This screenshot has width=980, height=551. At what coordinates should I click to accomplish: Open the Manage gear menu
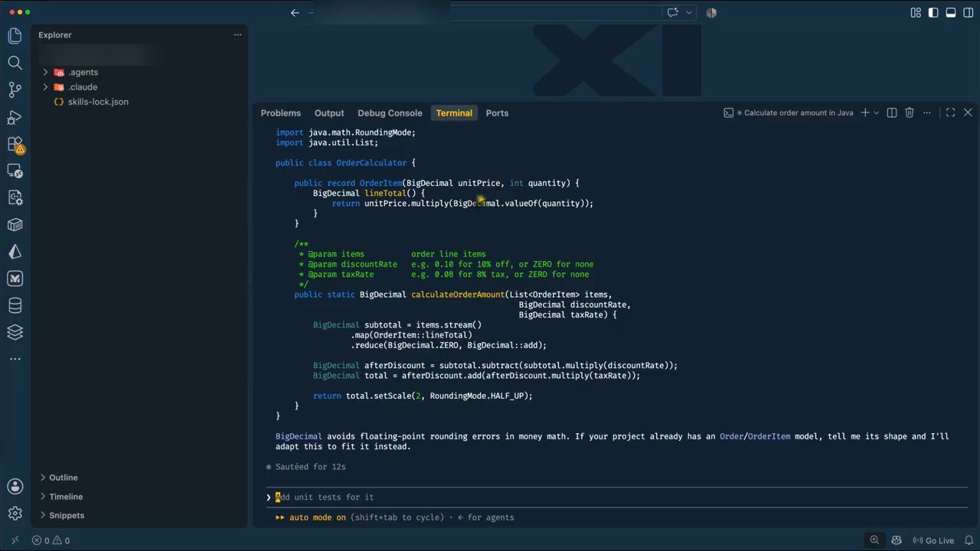pyautogui.click(x=15, y=514)
